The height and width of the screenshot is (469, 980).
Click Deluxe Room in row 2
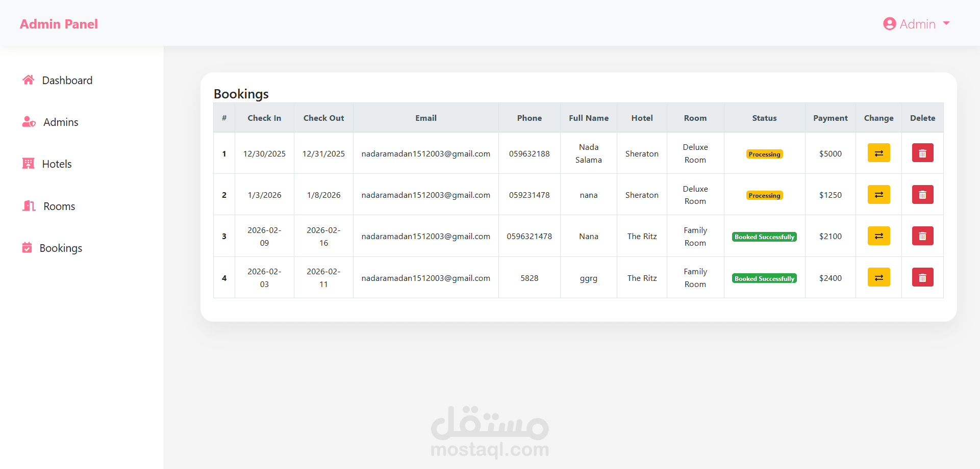695,195
